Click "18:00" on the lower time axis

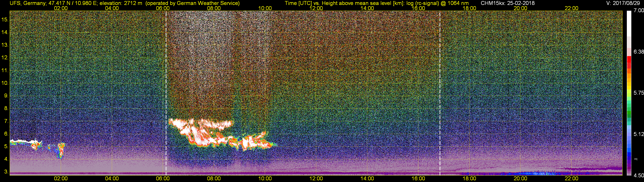pos(469,179)
